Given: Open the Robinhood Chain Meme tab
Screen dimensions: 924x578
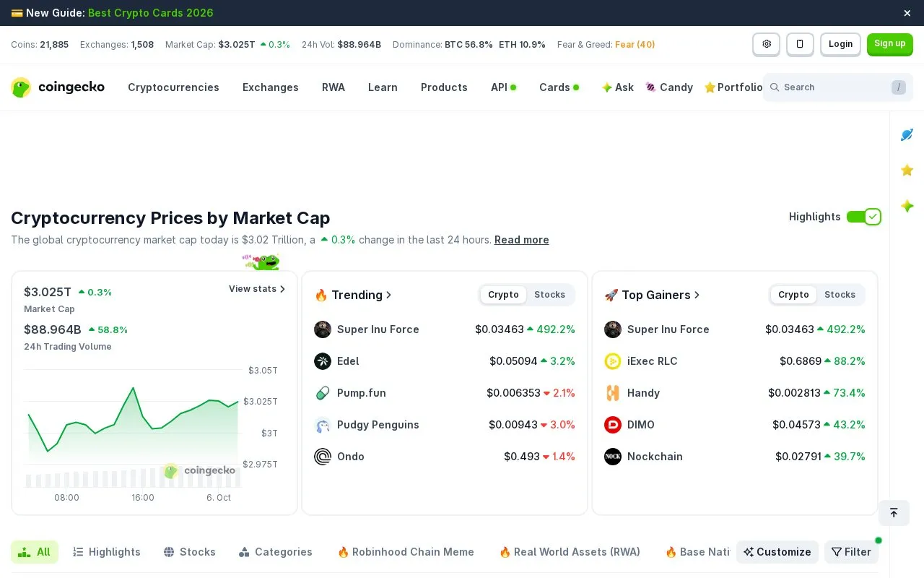Looking at the screenshot, I should click(406, 552).
